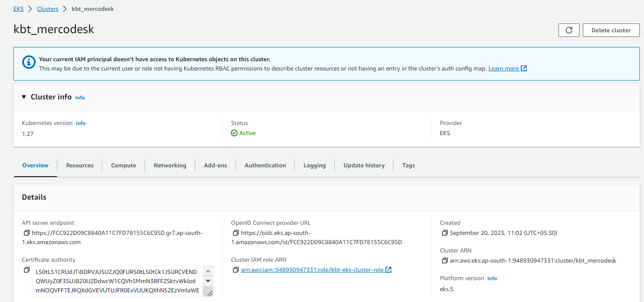Select the Add-ons tab
This screenshot has width=644, height=302.
pos(215,165)
